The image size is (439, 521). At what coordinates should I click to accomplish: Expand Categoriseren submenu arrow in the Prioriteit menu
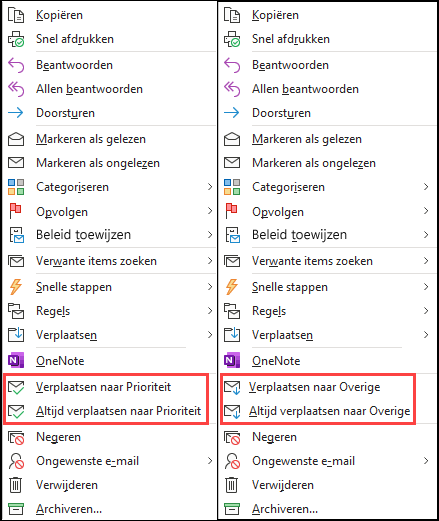(210, 187)
